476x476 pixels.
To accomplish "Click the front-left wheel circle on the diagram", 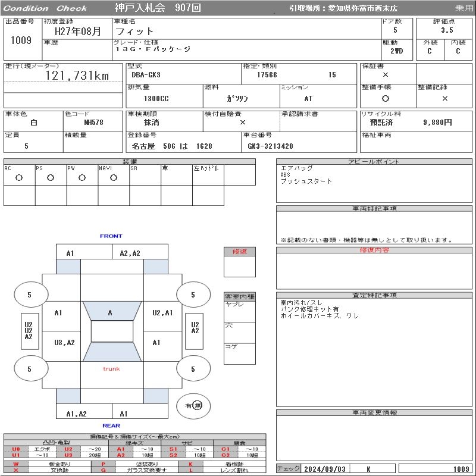I will point(29,295).
